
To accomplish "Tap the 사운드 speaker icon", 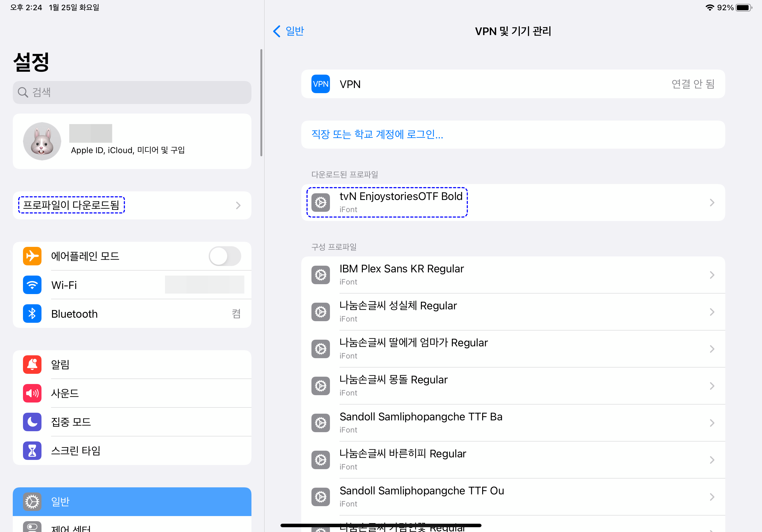I will point(32,393).
